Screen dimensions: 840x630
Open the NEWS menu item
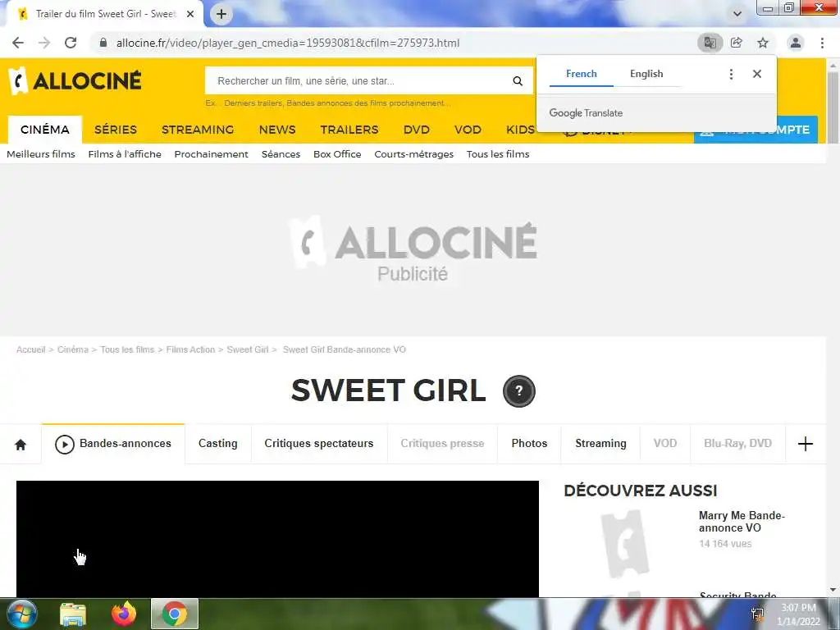(x=277, y=130)
